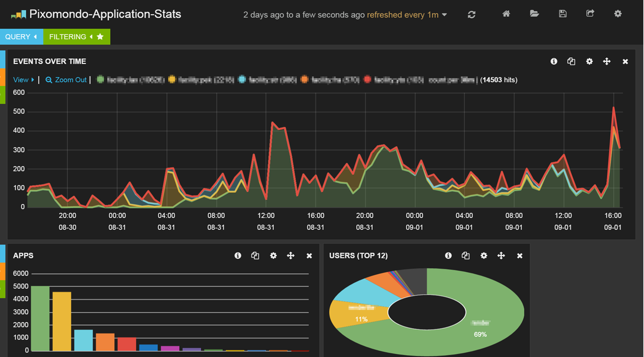644x357 pixels.
Task: Open dashboard settings gear in top bar
Action: 618,14
